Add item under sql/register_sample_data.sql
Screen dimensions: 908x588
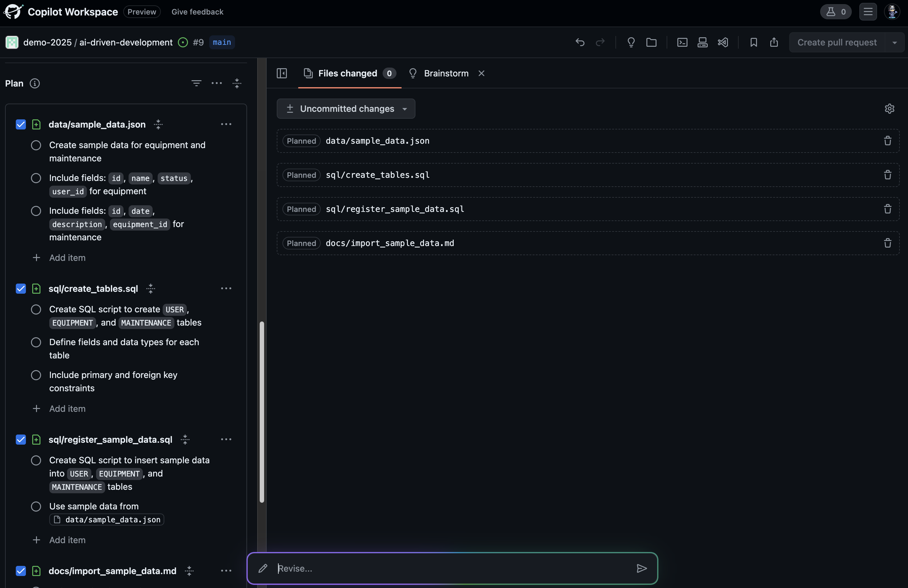pyautogui.click(x=59, y=540)
